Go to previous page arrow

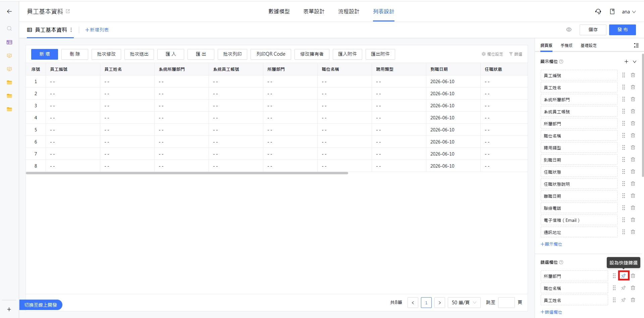pos(413,303)
